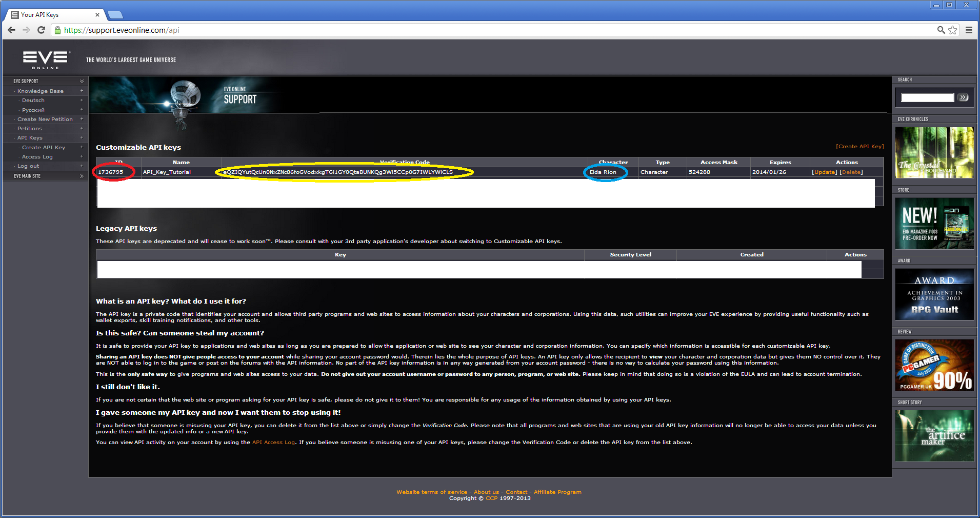Click the EVE Online logo
The image size is (980, 521).
click(46, 60)
